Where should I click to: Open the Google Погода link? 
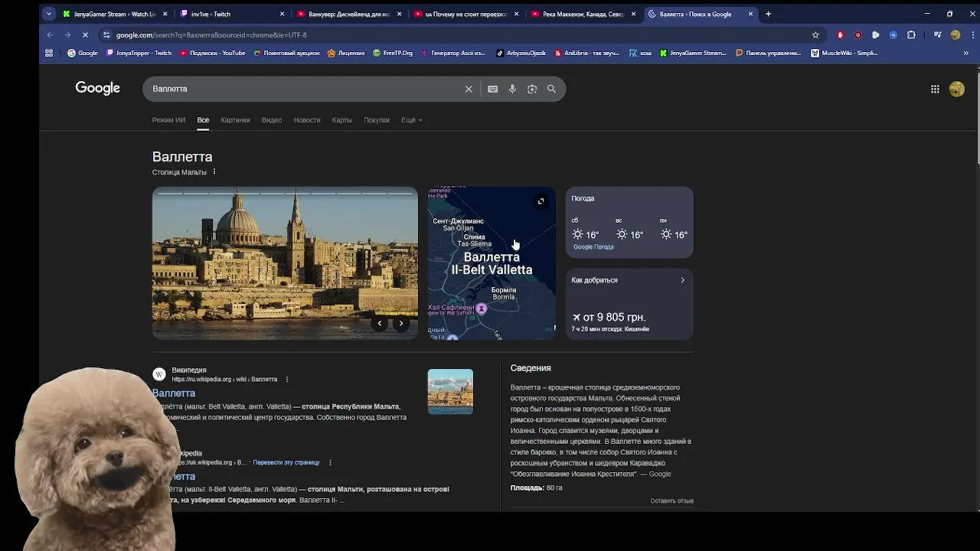[593, 247]
